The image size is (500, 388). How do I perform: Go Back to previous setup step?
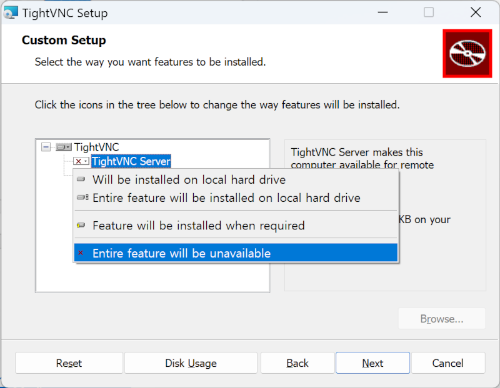tap(297, 363)
